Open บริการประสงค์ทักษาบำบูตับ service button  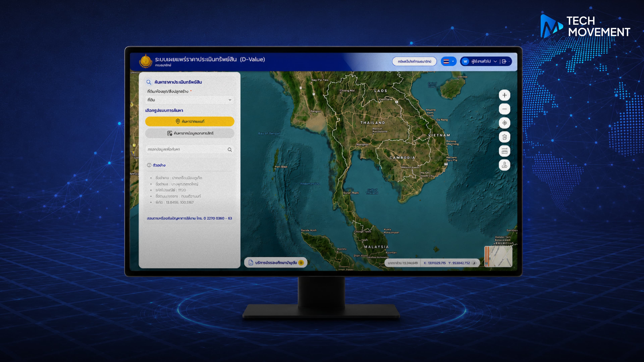276,263
